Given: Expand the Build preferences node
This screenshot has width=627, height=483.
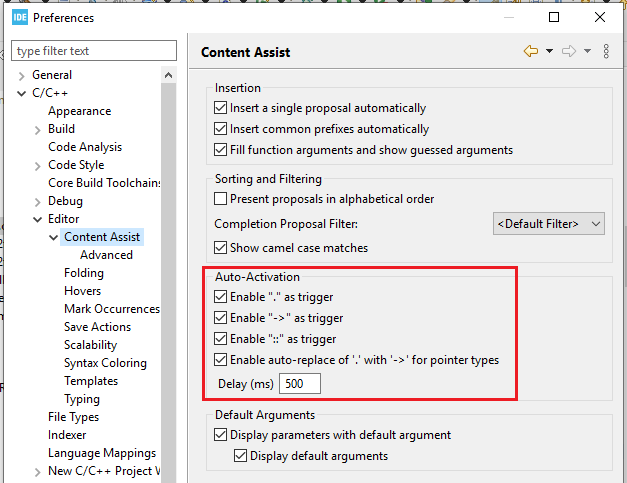Looking at the screenshot, I should point(38,129).
